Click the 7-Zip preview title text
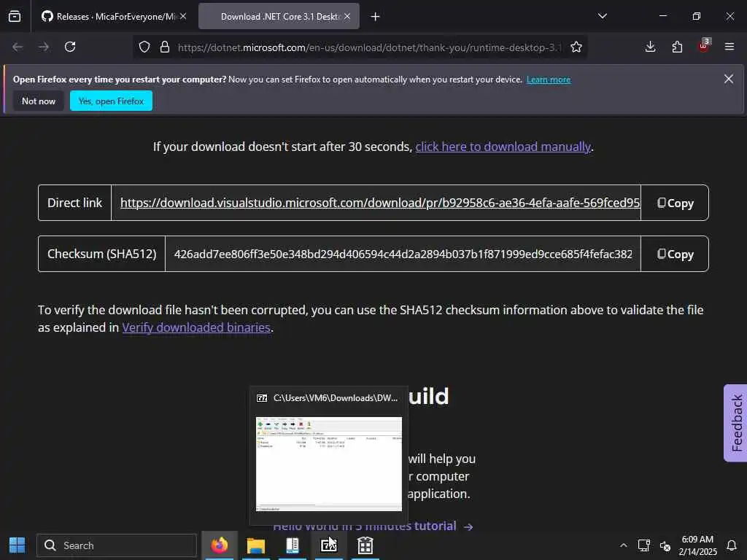Viewport: 747px width, 560px height. point(336,398)
